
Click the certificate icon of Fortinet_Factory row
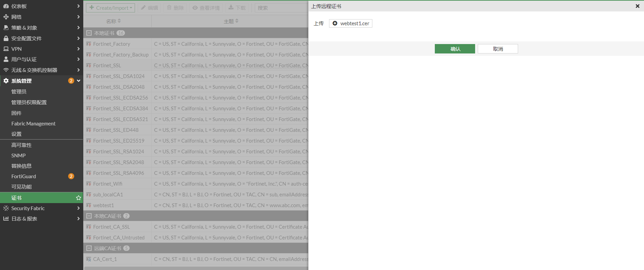(89, 44)
